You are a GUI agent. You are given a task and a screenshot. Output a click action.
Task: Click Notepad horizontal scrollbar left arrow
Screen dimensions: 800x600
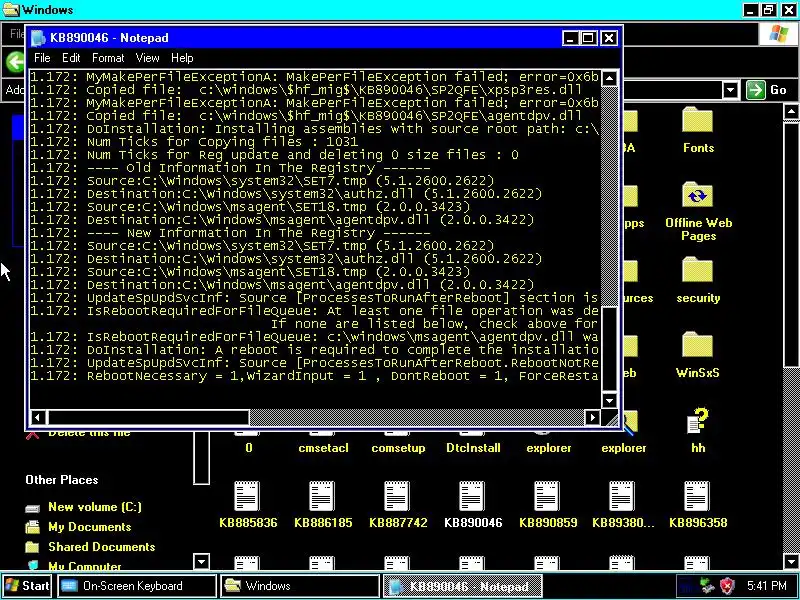[37, 418]
